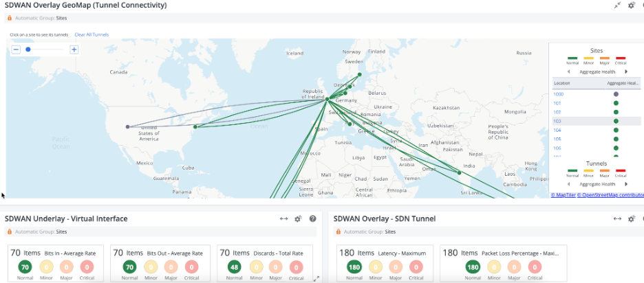Image resolution: width=644 pixels, height=283 pixels.
Task: Sort the sites table by Location column
Action: coord(562,82)
